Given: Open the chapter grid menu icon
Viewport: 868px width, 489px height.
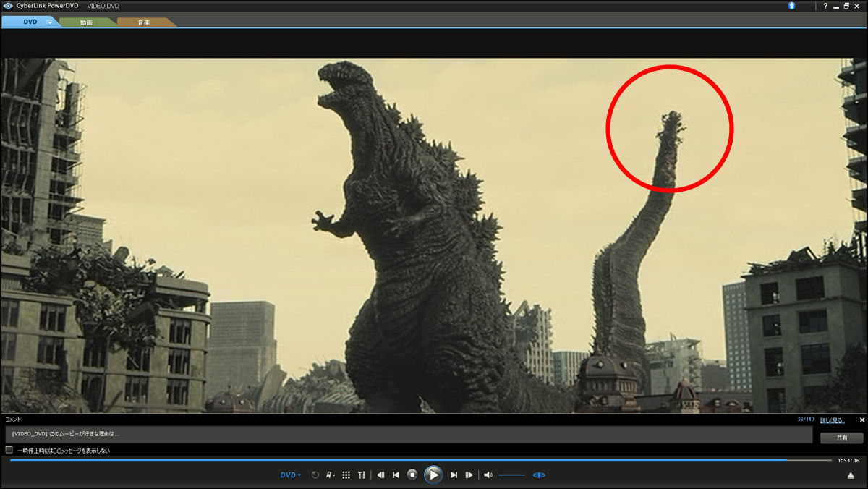Looking at the screenshot, I should click(x=346, y=475).
